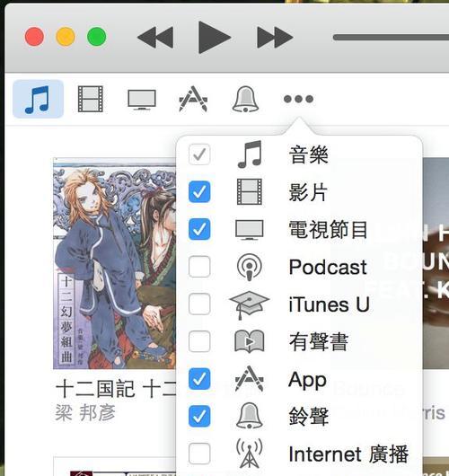Uncheck the App checkbox
Image resolution: width=449 pixels, height=476 pixels.
(x=199, y=378)
